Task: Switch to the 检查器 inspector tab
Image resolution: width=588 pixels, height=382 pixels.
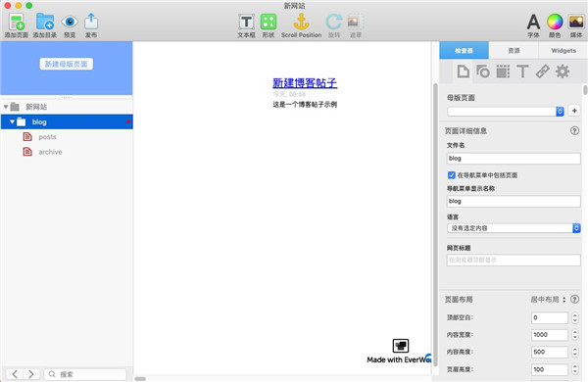Action: coord(464,50)
